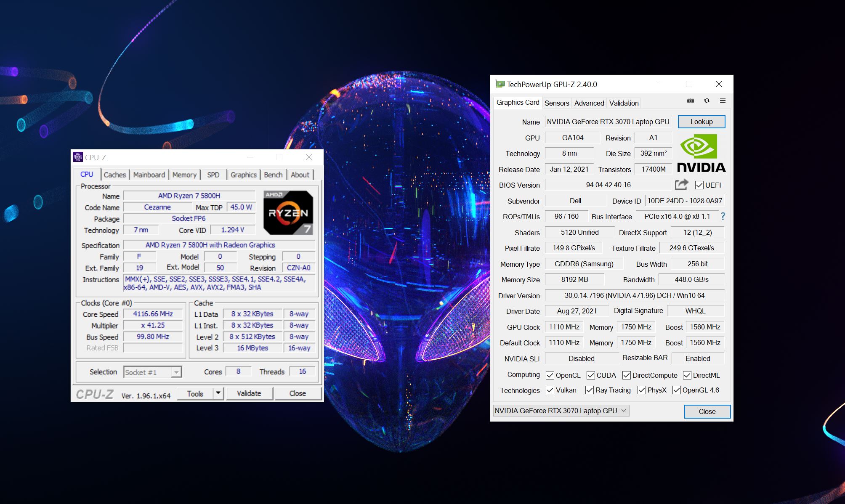Click the AMD Ryzen 7 logo badge
Screen dimensions: 845x504
288,212
